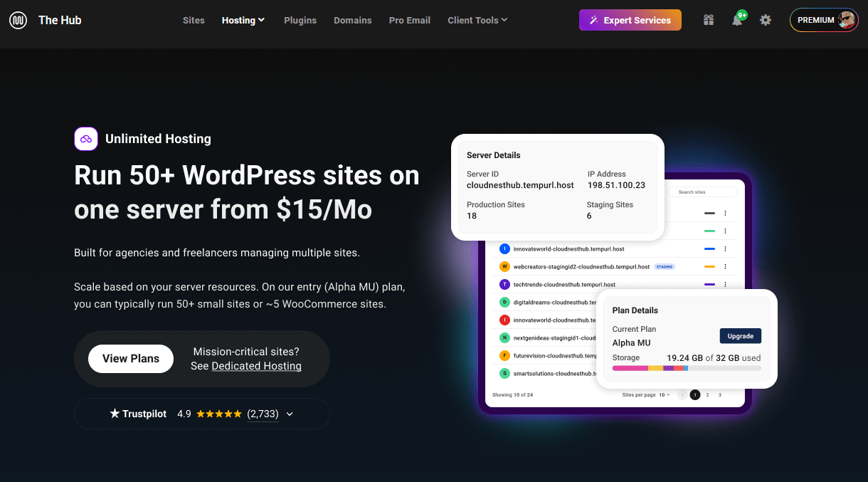Open the notifications bell with 9+ badge
This screenshot has width=868, height=482.
click(x=737, y=20)
